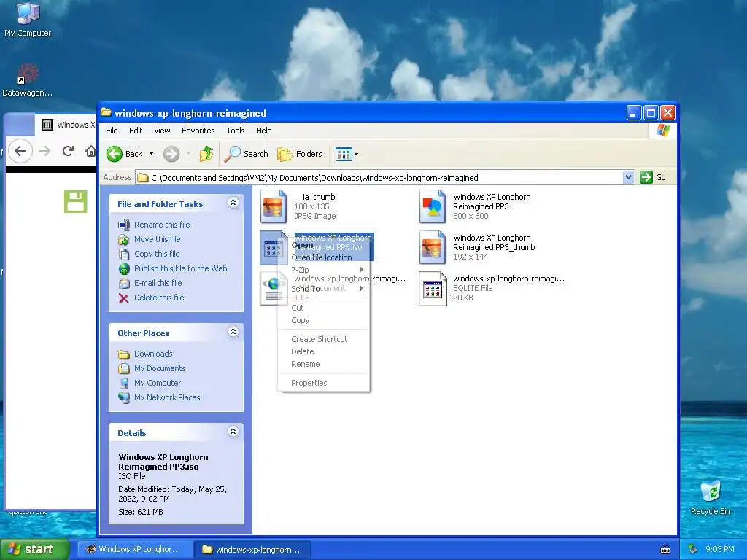This screenshot has height=560, width=747.
Task: Open the File menu
Action: point(112,131)
